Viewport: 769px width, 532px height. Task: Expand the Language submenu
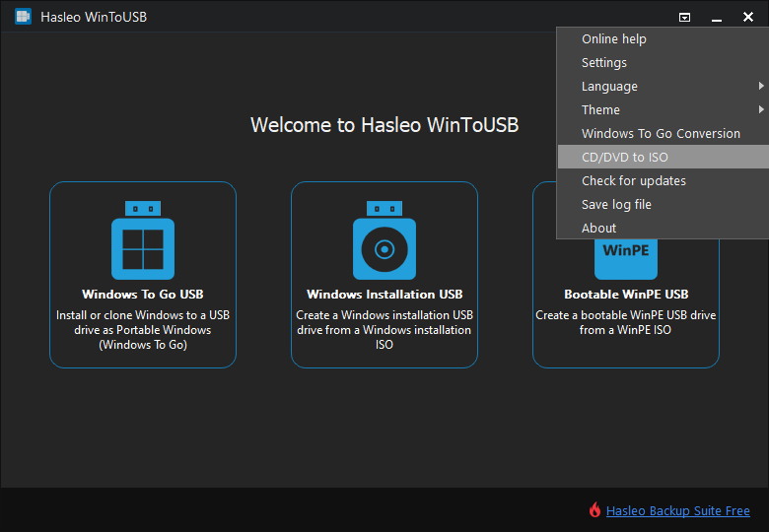664,87
